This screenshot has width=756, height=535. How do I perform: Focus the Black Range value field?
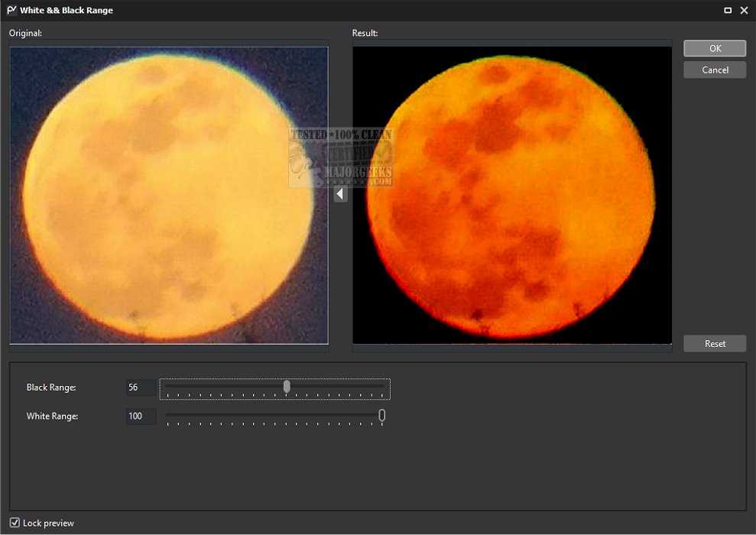click(x=141, y=387)
